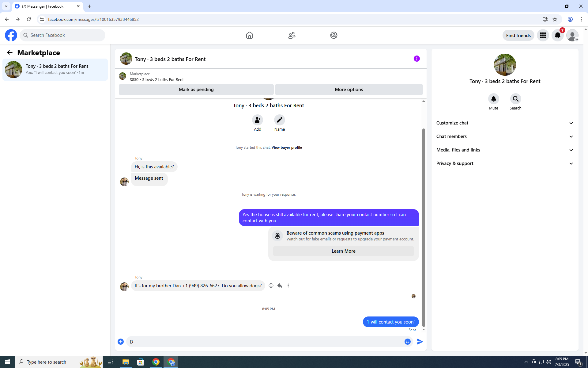Click the send message arrow icon
Image resolution: width=588 pixels, height=368 pixels.
click(420, 342)
